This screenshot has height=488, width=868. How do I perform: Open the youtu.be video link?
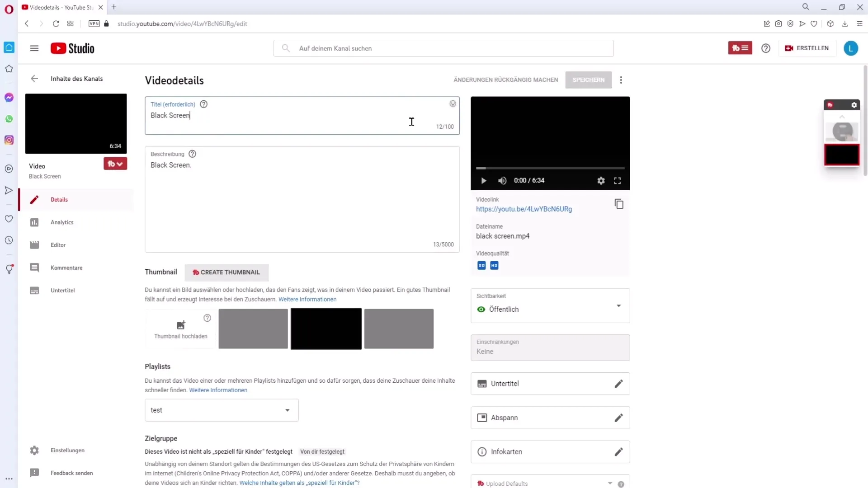tap(524, 209)
